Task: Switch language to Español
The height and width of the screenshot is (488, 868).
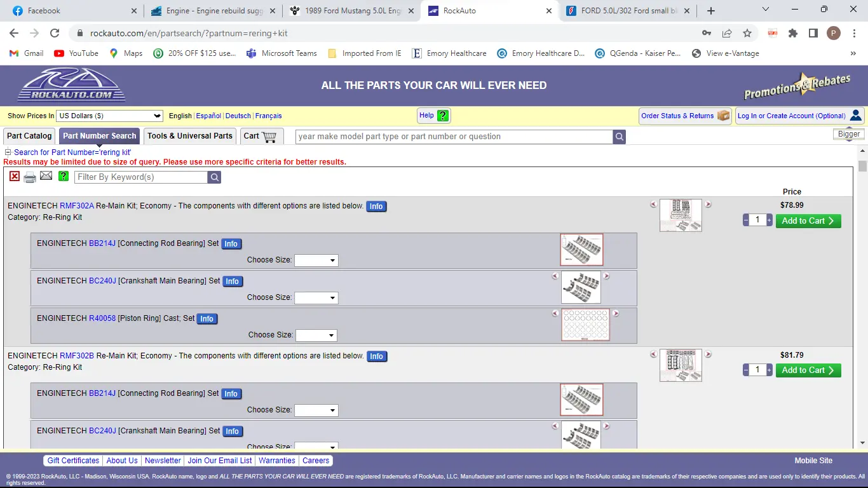Action: click(208, 116)
